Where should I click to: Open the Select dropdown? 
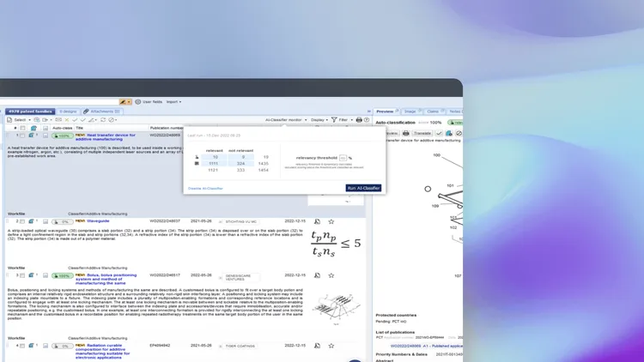(19, 120)
